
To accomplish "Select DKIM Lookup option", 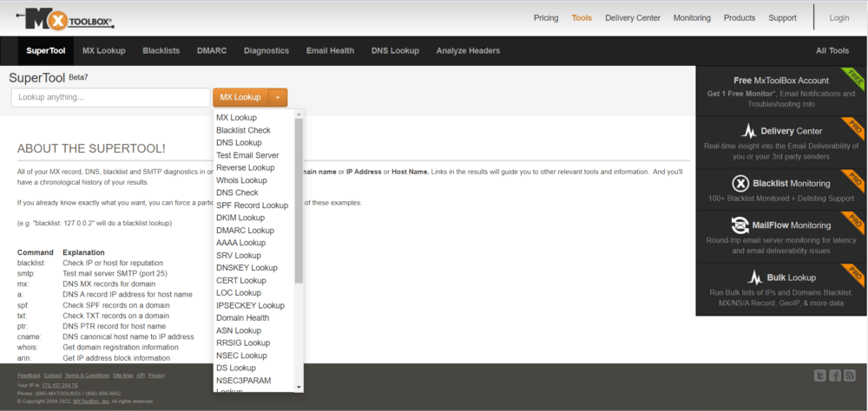I will coord(240,218).
